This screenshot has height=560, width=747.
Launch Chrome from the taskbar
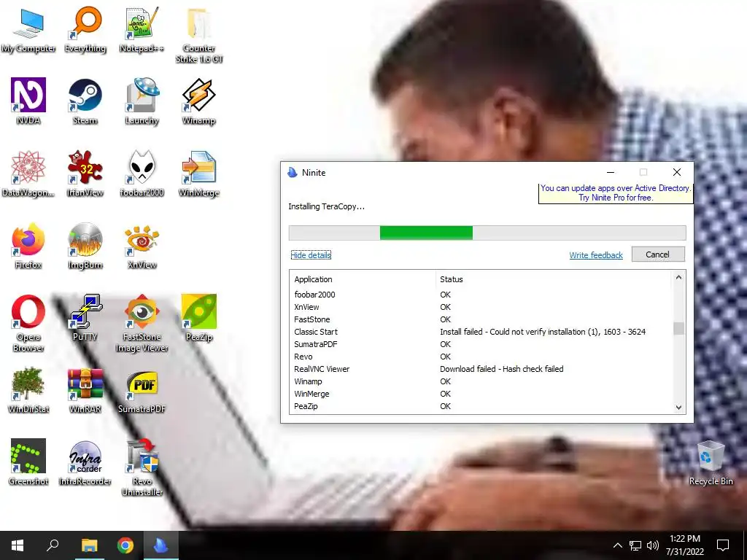pos(125,545)
